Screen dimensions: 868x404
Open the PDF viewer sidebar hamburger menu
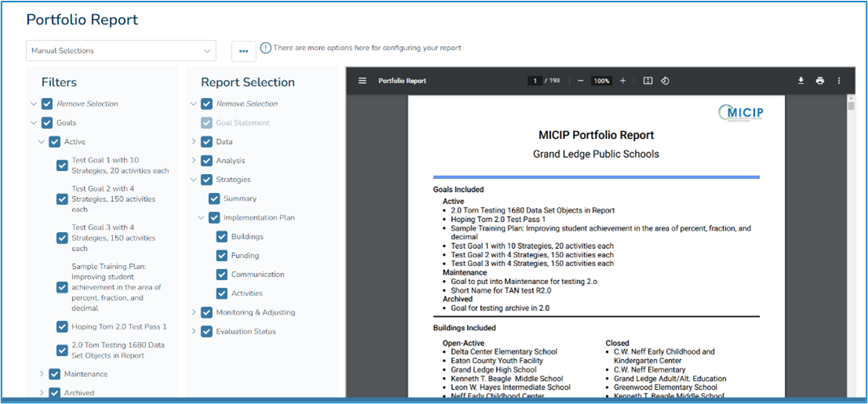pyautogui.click(x=363, y=81)
